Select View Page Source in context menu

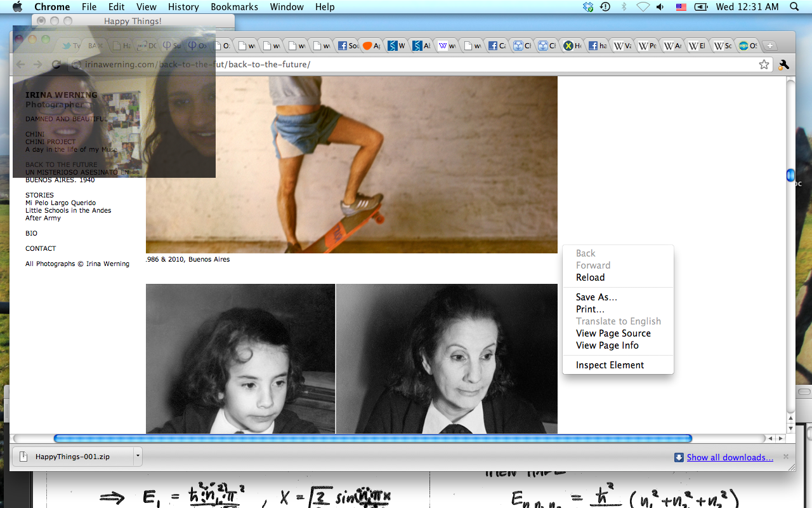[613, 333]
